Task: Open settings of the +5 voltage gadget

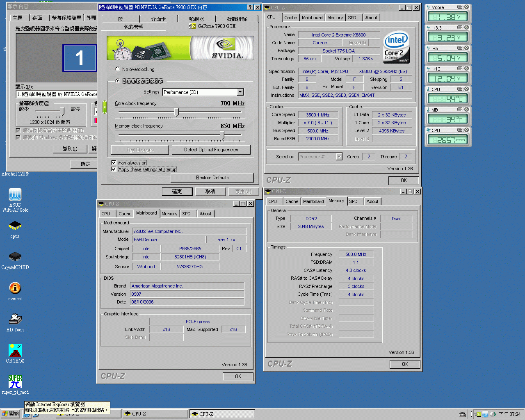Action: click(460, 48)
